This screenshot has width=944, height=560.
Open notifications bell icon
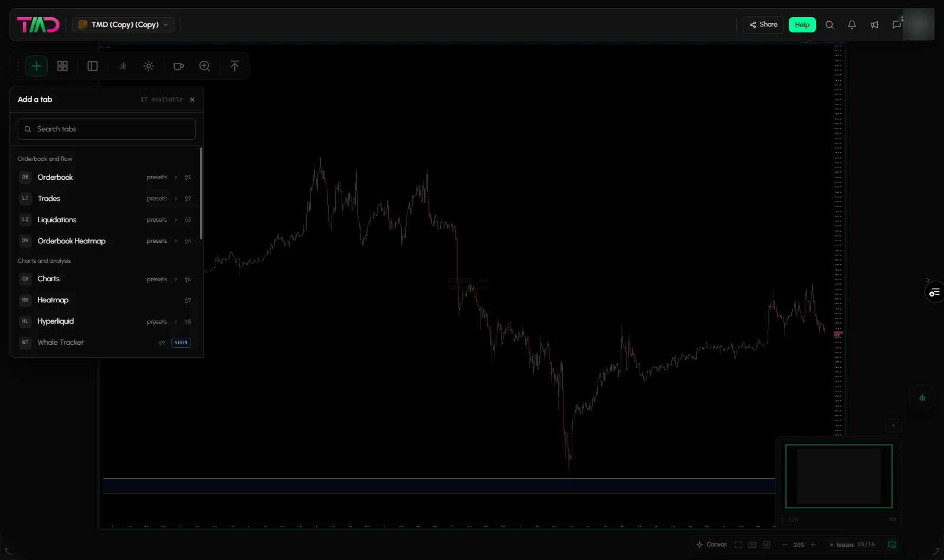click(x=852, y=25)
